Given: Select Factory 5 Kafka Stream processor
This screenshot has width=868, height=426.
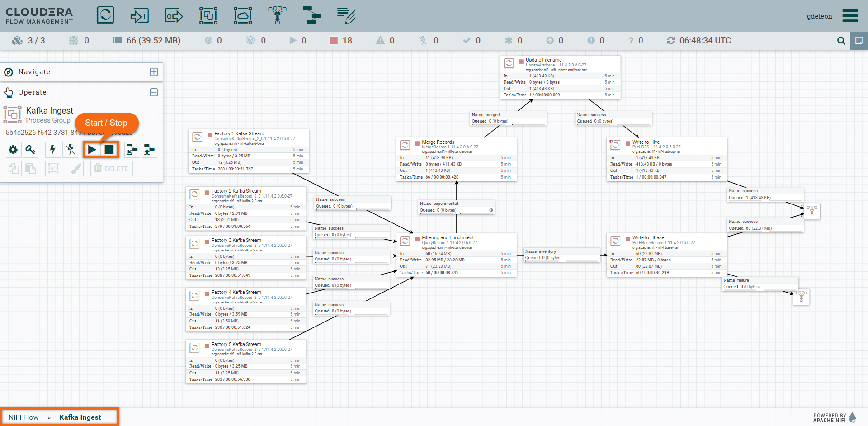Looking at the screenshot, I should click(x=246, y=362).
